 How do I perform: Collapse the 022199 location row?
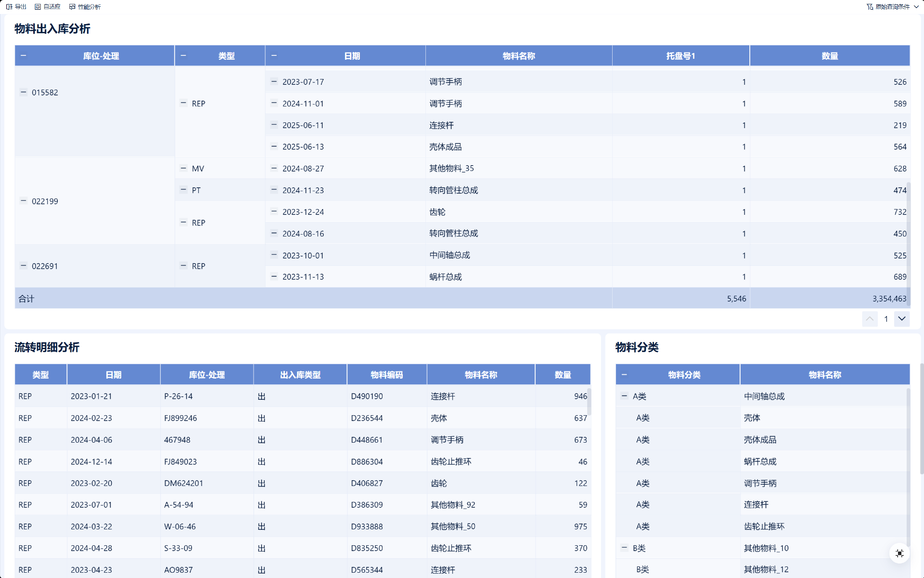pyautogui.click(x=23, y=201)
